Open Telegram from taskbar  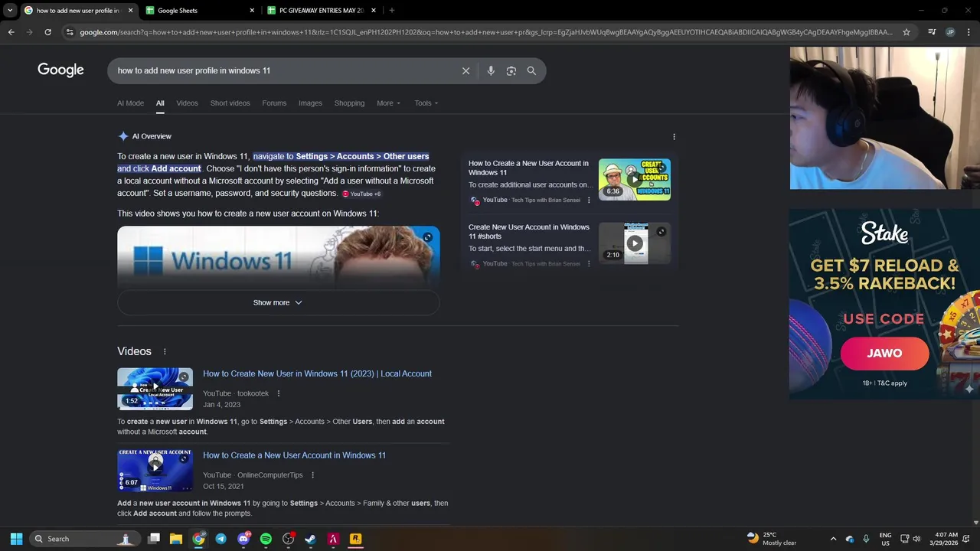[221, 539]
